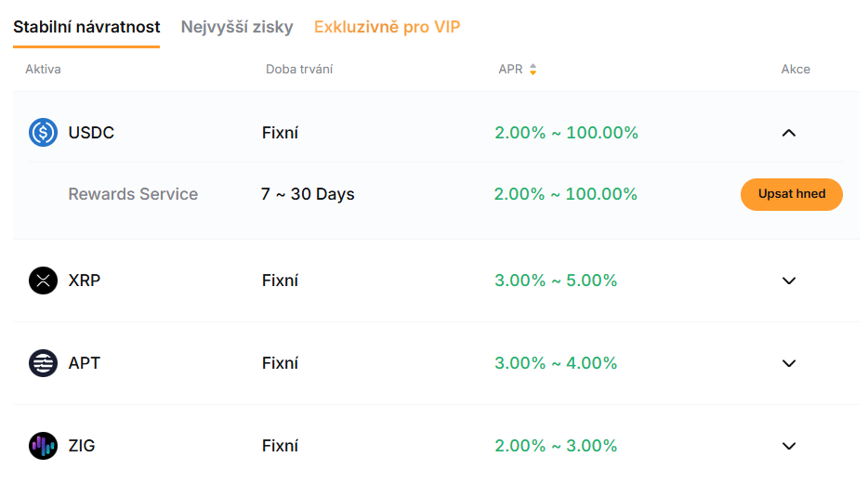The height and width of the screenshot is (483, 868).
Task: Click the Aktiva column header
Action: click(x=43, y=70)
